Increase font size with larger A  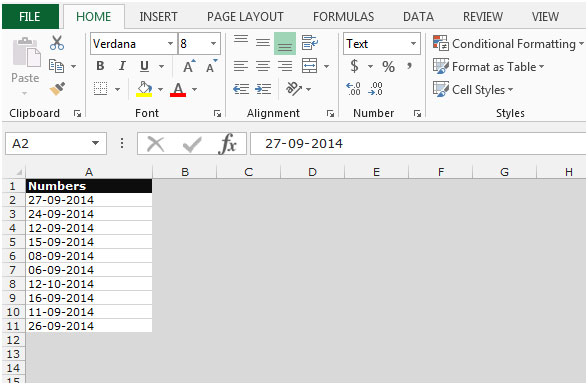[x=189, y=66]
